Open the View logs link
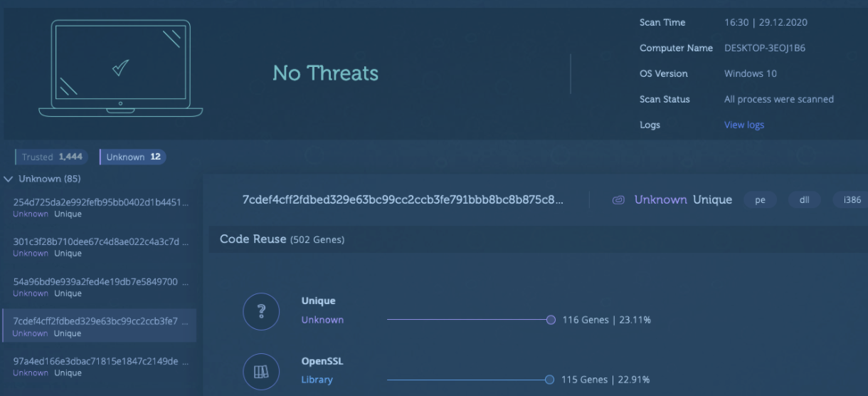Viewport: 868px width, 396px height. [x=743, y=125]
